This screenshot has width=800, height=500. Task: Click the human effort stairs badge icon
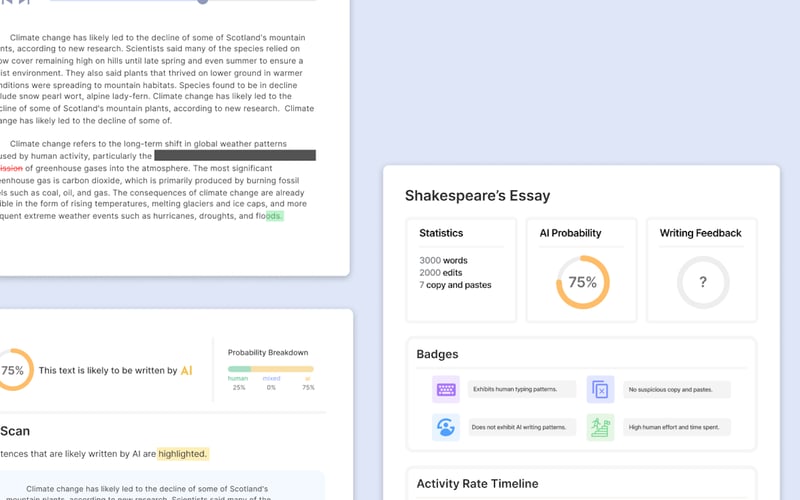tap(601, 427)
